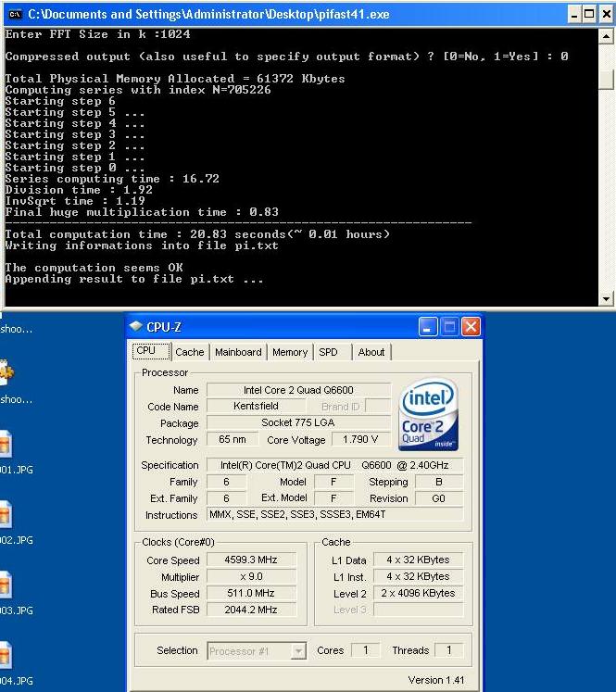The height and width of the screenshot is (692, 616).
Task: Go to the SPD tab
Action: [x=328, y=352]
